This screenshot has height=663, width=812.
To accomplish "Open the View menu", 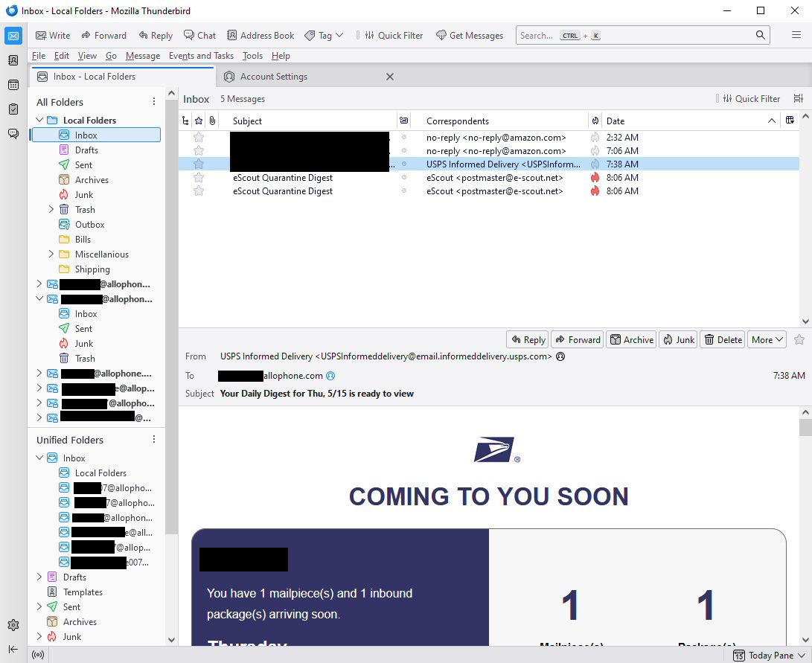I will point(88,56).
